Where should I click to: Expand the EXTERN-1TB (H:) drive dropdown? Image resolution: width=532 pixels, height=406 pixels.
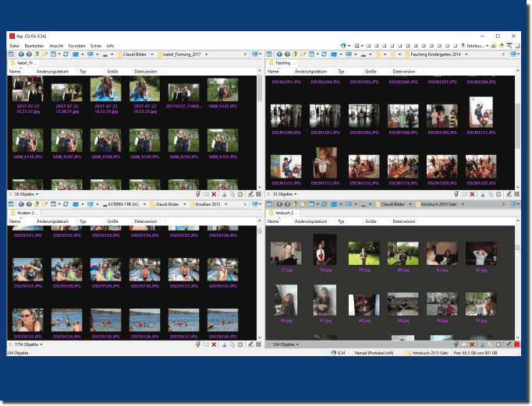[144, 204]
